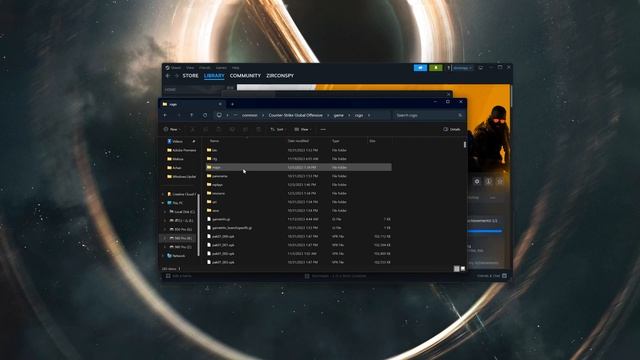This screenshot has height=360, width=640.
Task: Click Add a Game in Steam footer
Action: pos(179,276)
